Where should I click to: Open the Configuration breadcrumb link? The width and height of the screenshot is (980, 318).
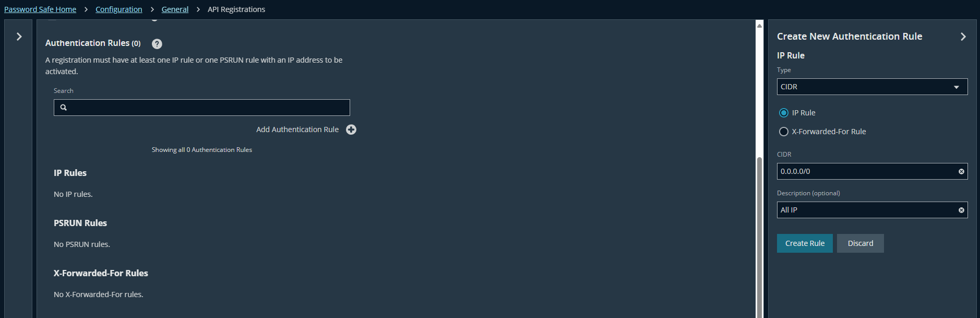(118, 9)
